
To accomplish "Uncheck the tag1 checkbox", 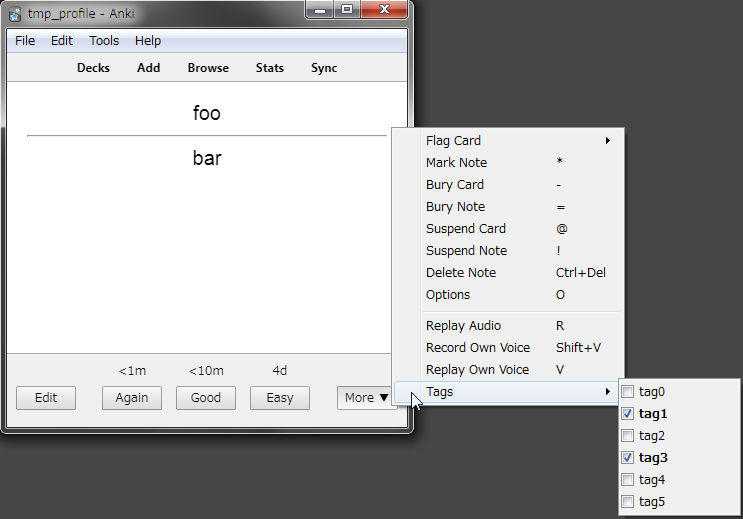I will pos(627,414).
